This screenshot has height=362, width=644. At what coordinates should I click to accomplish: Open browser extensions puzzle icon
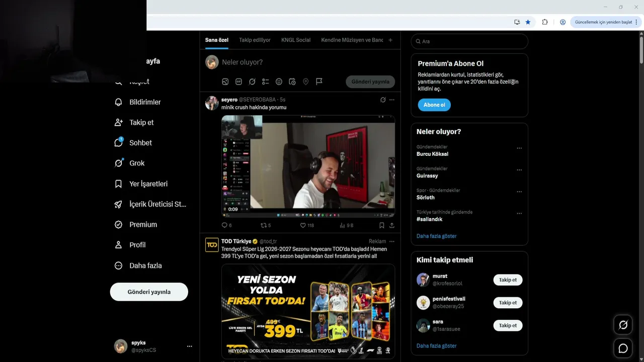coord(545,22)
